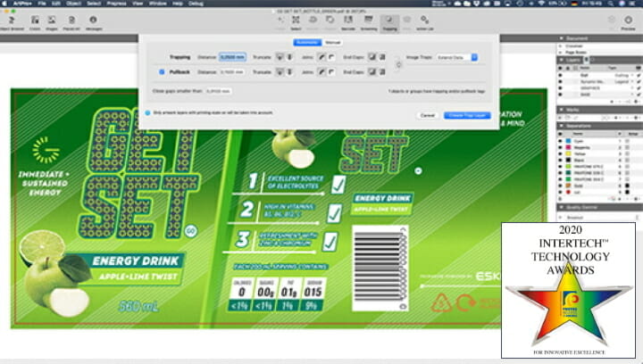Expand the Page Boxes row
The width and height of the screenshot is (643, 364).
[561, 53]
